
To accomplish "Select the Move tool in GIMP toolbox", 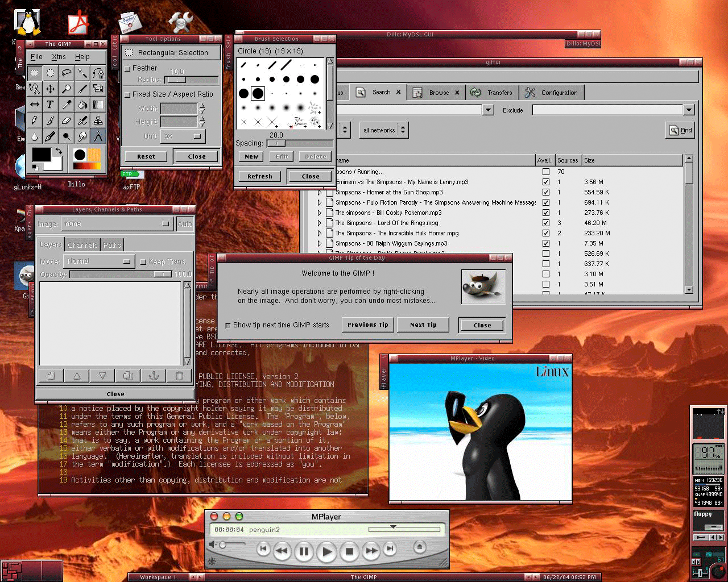I will (51, 89).
